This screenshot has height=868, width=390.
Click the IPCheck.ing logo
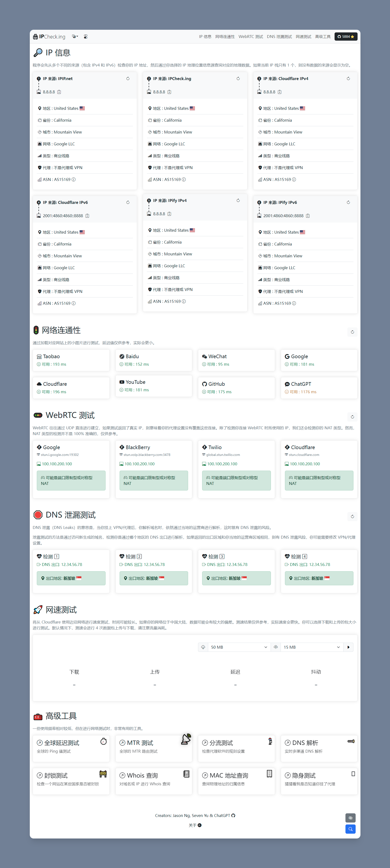(49, 37)
